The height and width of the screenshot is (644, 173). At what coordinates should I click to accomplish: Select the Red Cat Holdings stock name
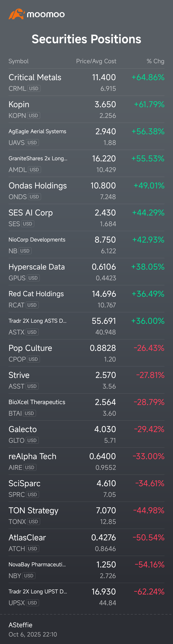[36, 294]
